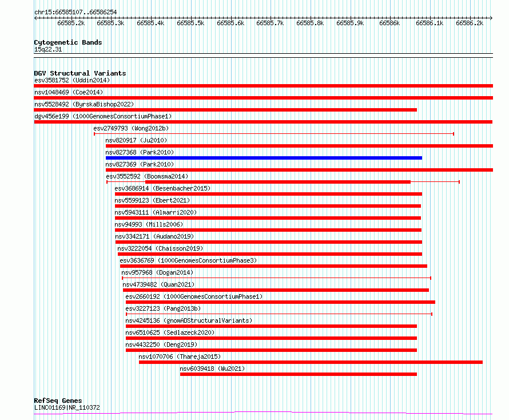Viewport: 509px width, 420px height.
Task: Open esv3686914 (Besenbacher2015) variant
Action: pos(268,194)
